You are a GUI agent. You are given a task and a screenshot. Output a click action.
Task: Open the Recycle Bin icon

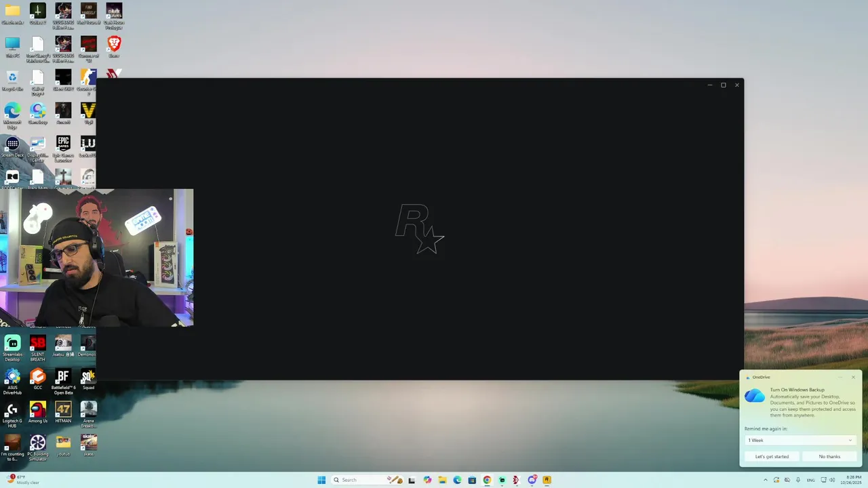click(12, 80)
